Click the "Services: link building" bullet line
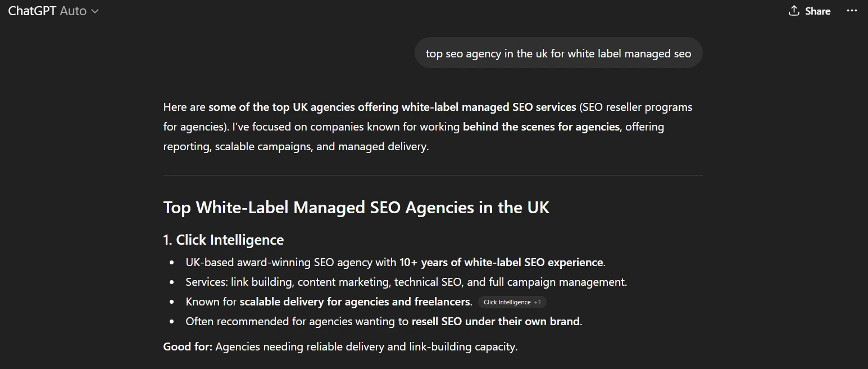This screenshot has height=369, width=868. tap(406, 282)
